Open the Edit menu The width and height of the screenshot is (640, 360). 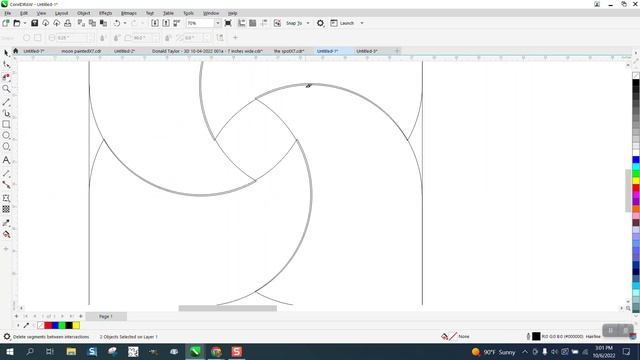24,13
